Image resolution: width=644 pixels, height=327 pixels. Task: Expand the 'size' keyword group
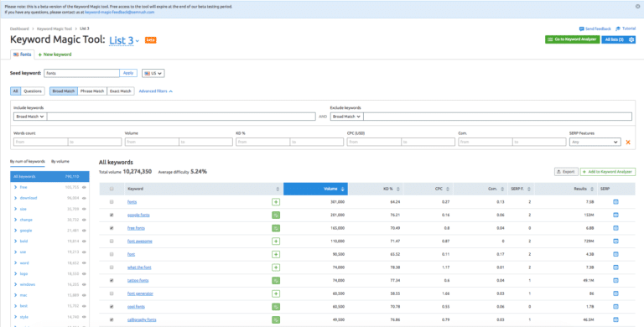point(15,209)
